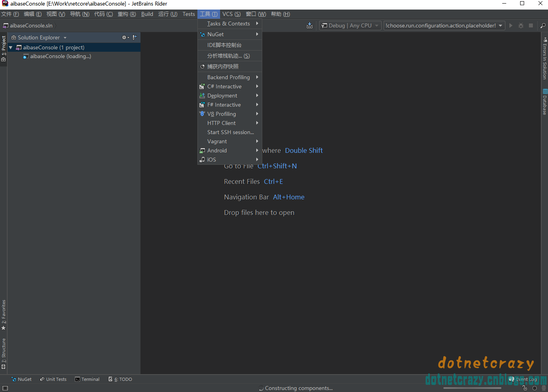
Task: Click the Alt+Home Navigation Bar shortcut
Action: (289, 197)
